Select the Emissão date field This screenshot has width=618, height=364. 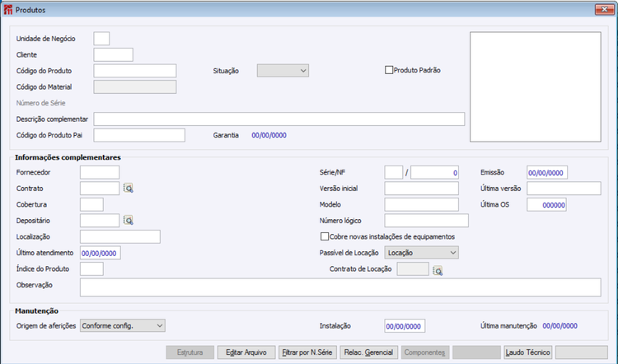click(547, 173)
